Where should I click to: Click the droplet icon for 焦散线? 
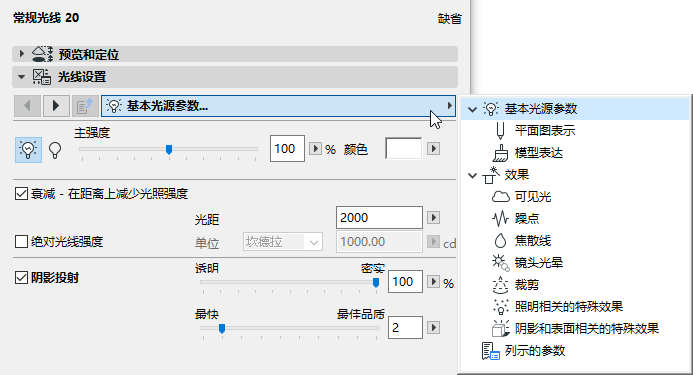pyautogui.click(x=500, y=241)
